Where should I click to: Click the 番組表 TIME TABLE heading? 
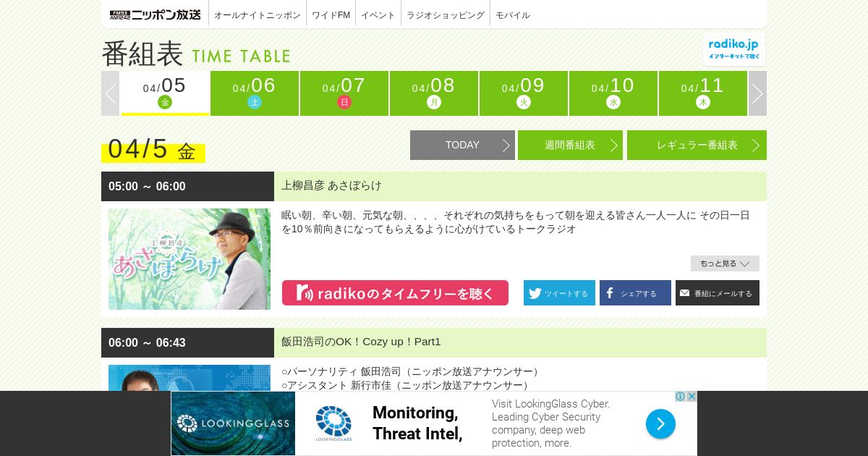196,54
